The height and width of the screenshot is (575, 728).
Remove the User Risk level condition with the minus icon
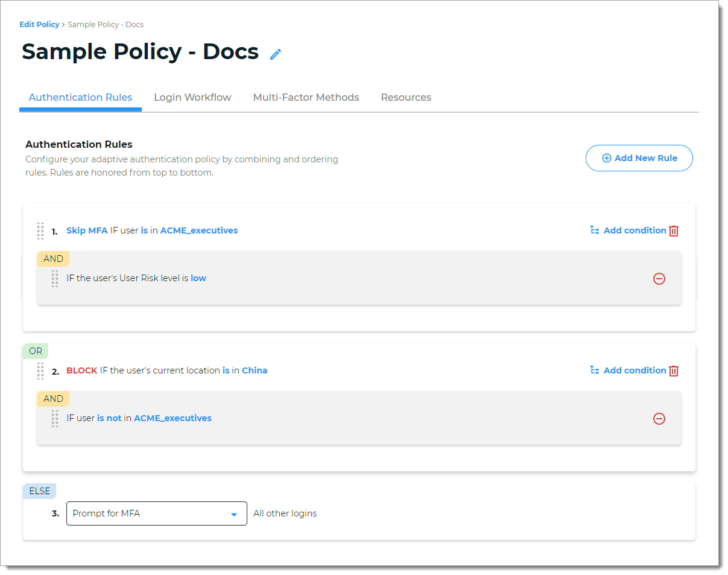click(659, 279)
